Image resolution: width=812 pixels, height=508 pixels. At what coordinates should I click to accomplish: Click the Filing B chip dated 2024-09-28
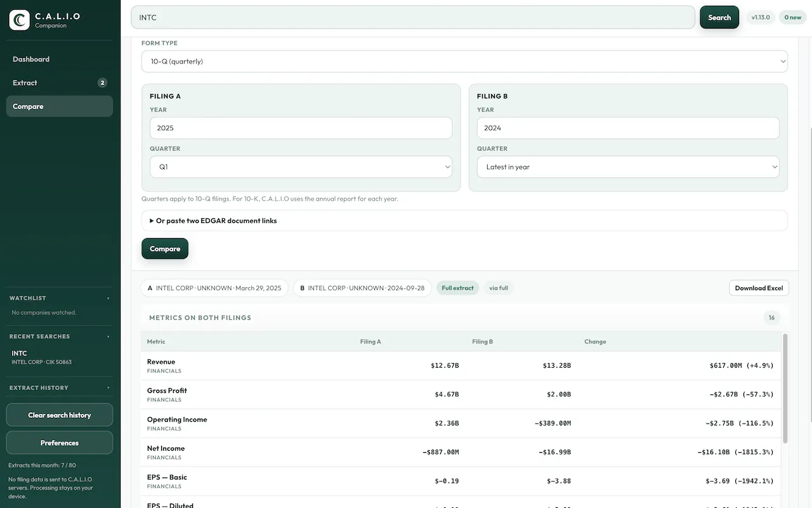[x=362, y=288]
